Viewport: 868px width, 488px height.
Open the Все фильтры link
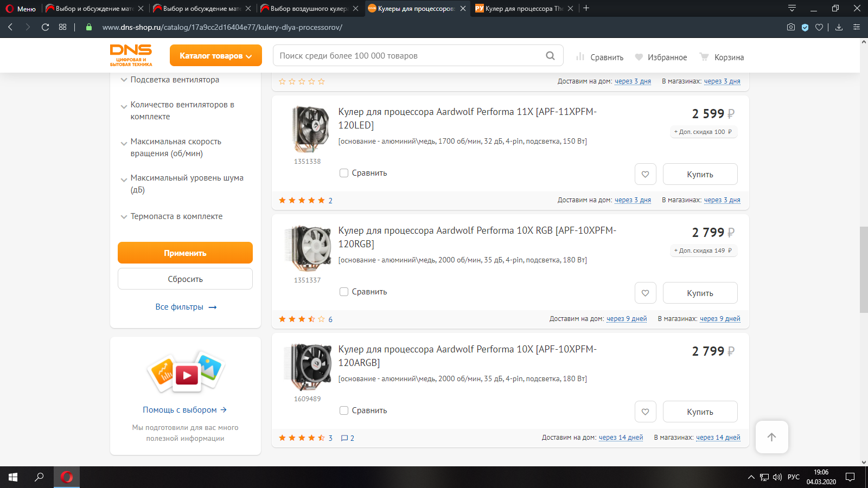[186, 307]
